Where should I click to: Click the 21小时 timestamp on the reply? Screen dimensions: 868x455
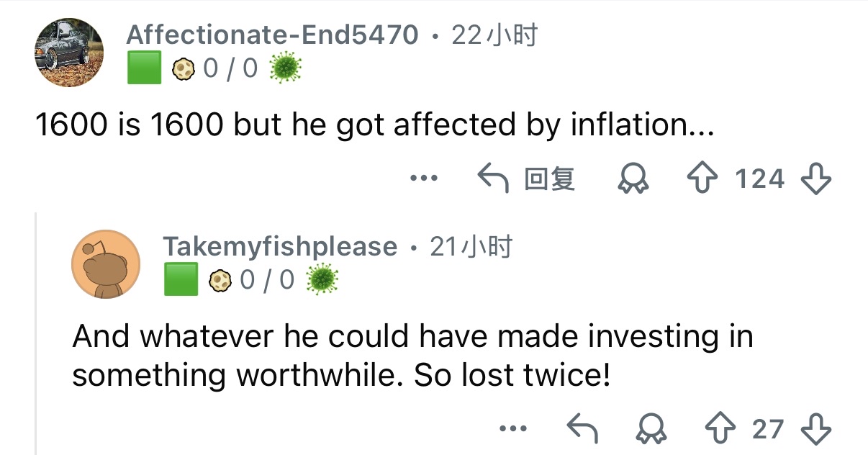[x=471, y=246]
